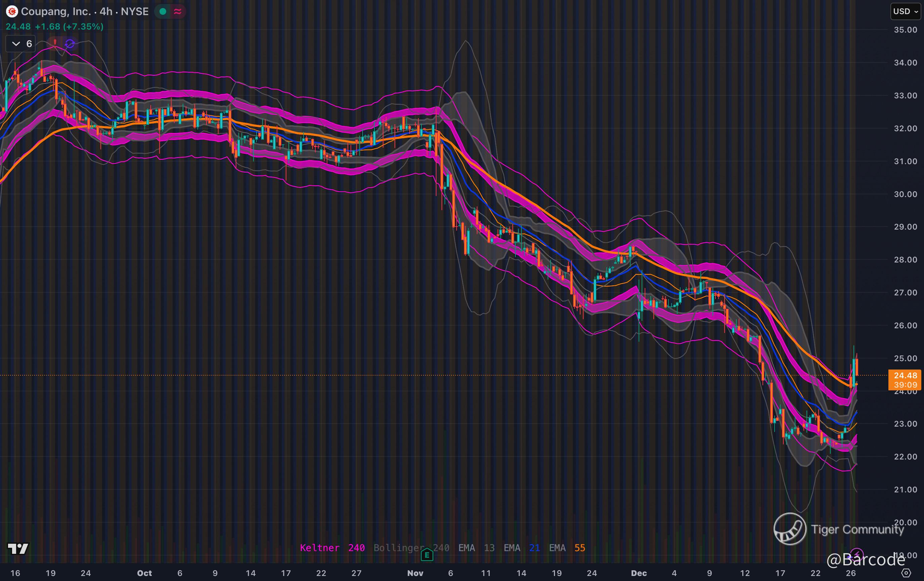Click the 24.48 current price tag
This screenshot has width=924, height=581.
pos(905,376)
